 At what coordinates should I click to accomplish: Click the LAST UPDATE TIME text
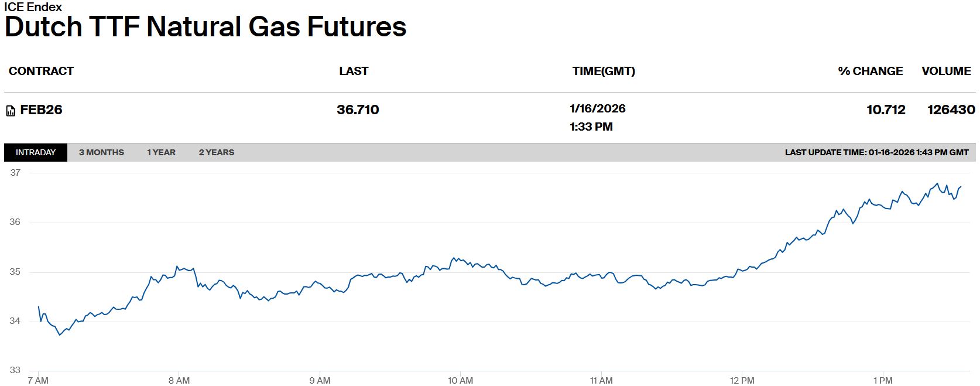(876, 152)
